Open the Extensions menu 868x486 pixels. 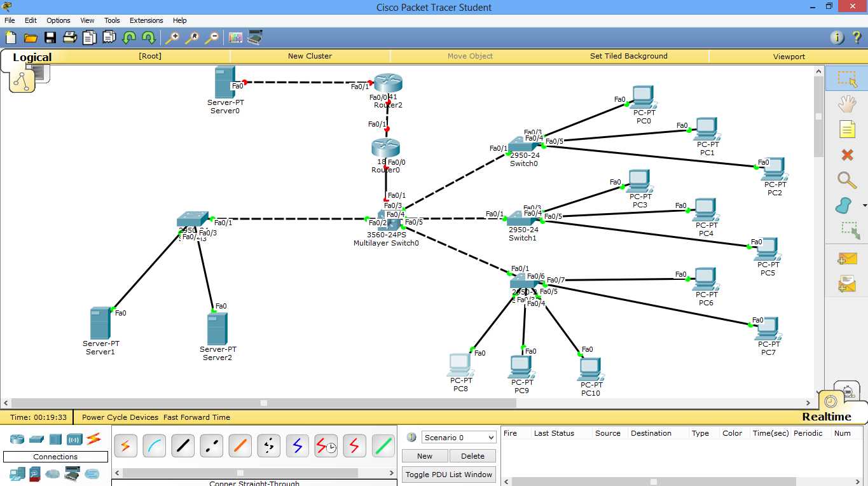coord(146,20)
